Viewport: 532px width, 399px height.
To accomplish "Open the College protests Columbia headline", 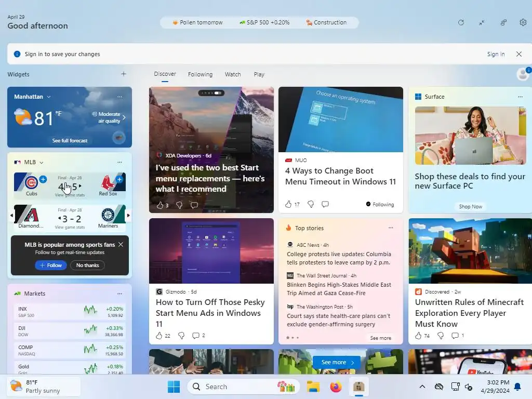I will coord(339,258).
